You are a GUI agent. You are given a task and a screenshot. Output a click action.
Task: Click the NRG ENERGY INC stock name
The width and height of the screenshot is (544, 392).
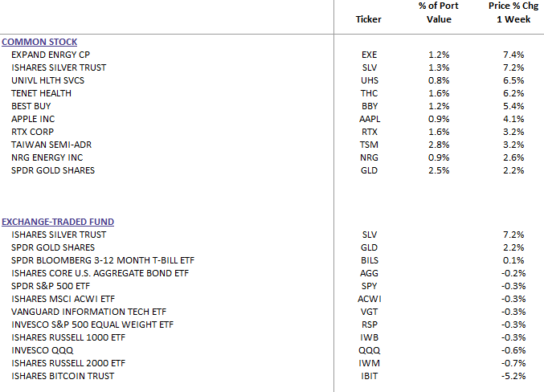(x=47, y=157)
